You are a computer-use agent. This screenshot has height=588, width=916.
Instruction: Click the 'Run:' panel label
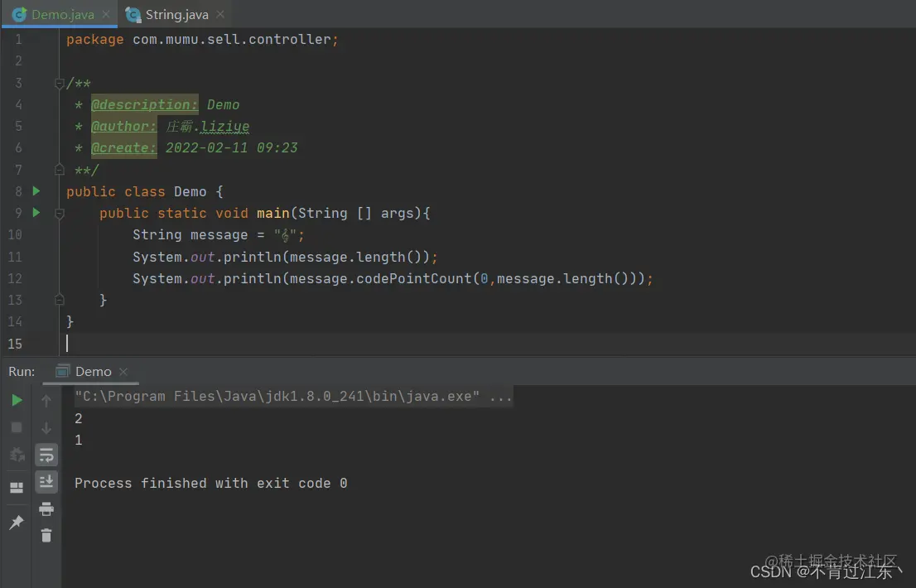[x=22, y=371]
